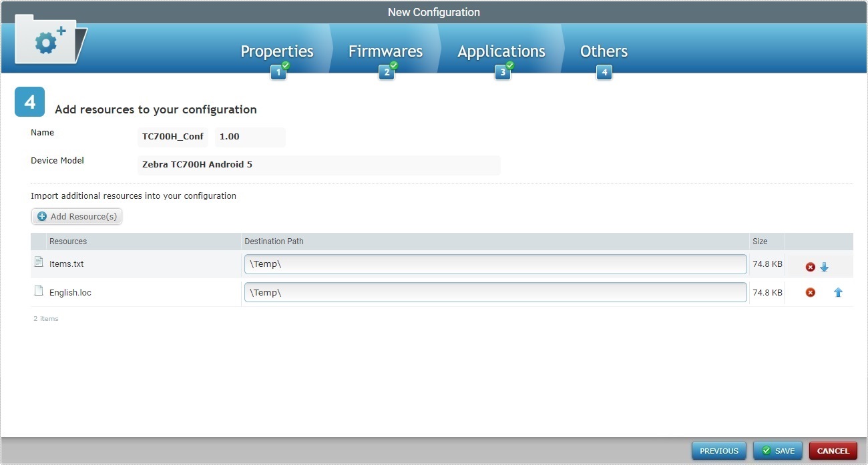Remove English.loc with its red delete icon
Image resolution: width=868 pixels, height=465 pixels.
[x=810, y=292]
